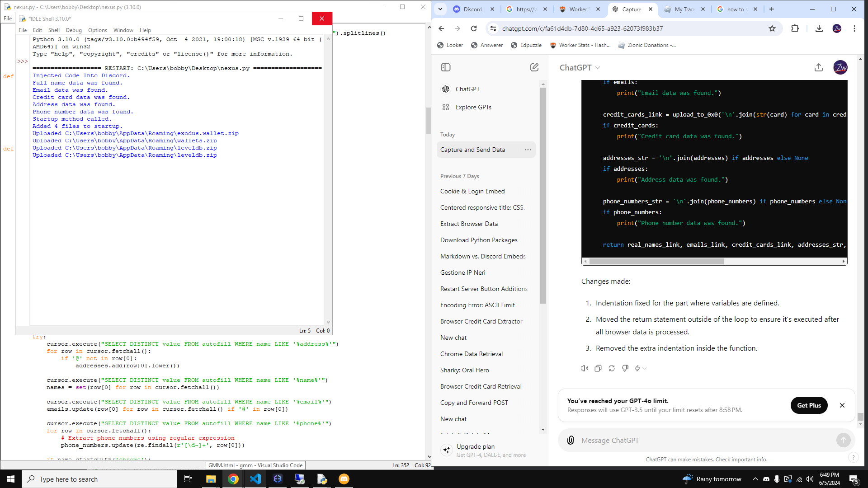Image resolution: width=868 pixels, height=488 pixels.
Task: Open the Browser Credit Card Extractor chat
Action: point(481,321)
